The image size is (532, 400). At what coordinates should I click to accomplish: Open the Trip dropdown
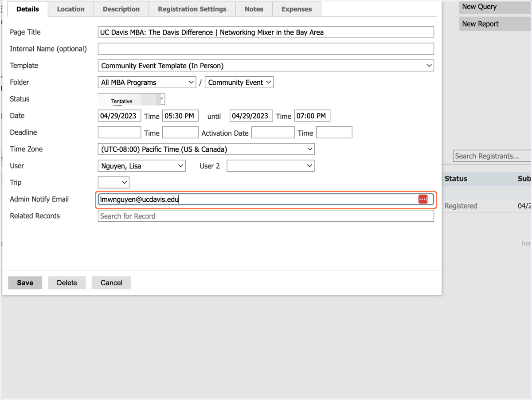[113, 183]
